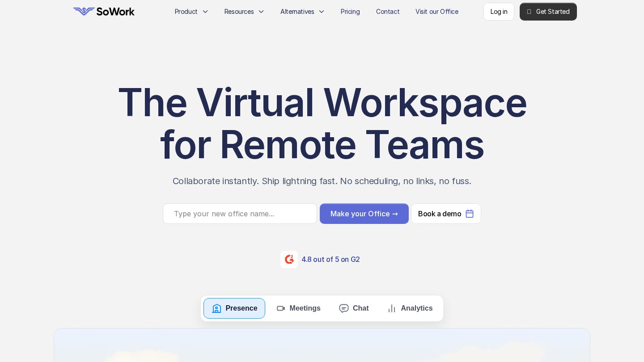Click the Book a demo button
This screenshot has width=644, height=362.
pos(446,214)
